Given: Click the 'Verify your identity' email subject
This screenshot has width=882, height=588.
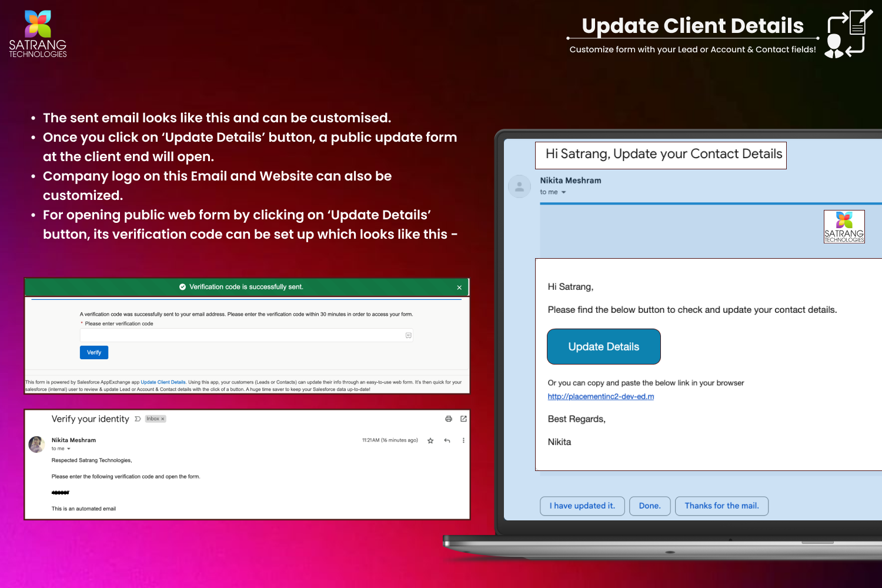Looking at the screenshot, I should (x=90, y=419).
